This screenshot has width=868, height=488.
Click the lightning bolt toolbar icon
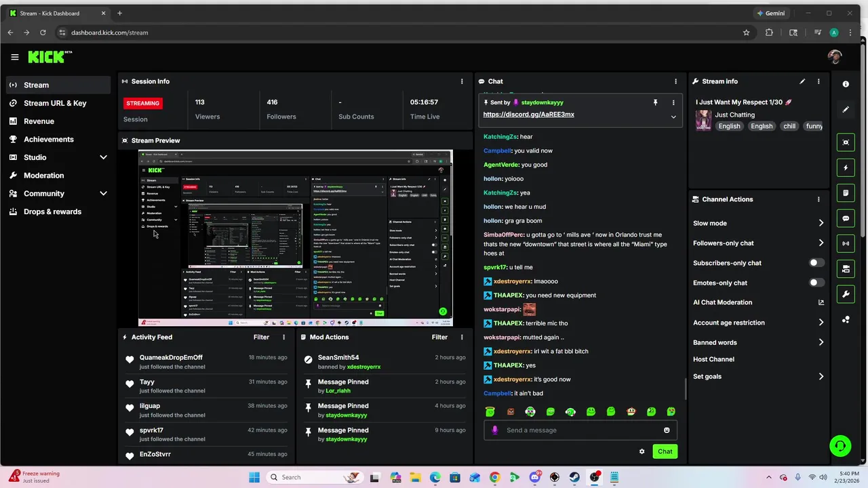(x=846, y=167)
